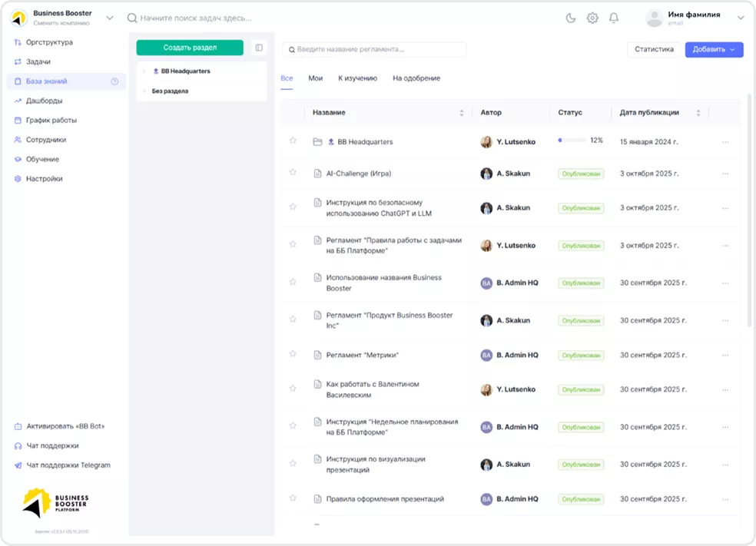Image resolution: width=756 pixels, height=546 pixels.
Task: Star the AI-Challenge (Игра) row
Action: click(293, 172)
